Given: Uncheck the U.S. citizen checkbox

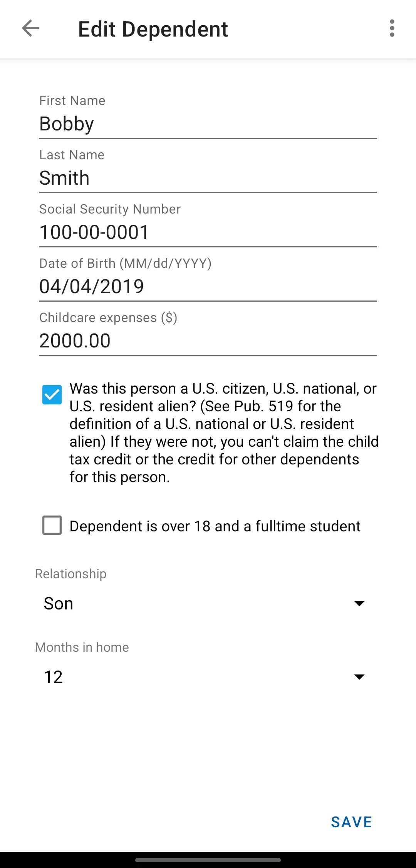Looking at the screenshot, I should [52, 395].
